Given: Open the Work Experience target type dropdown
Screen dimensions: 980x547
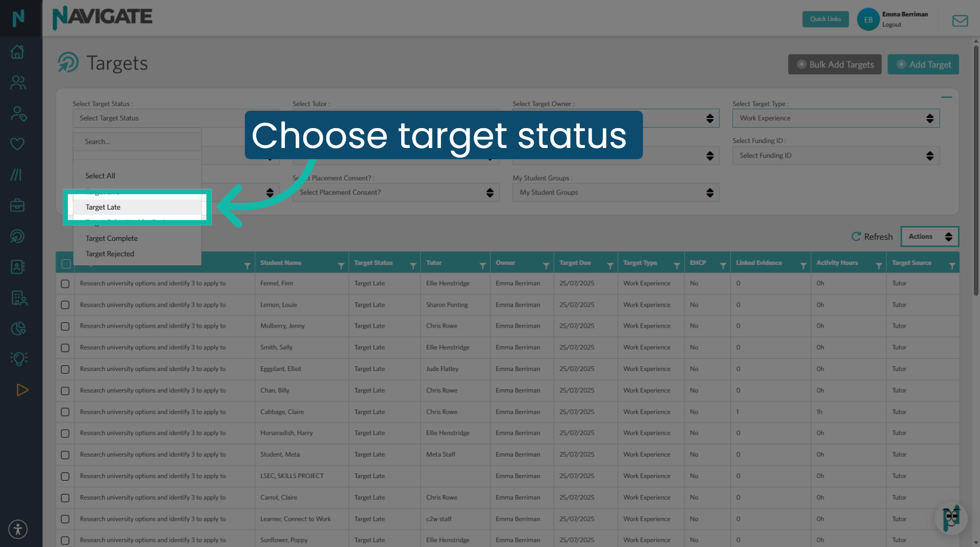Looking at the screenshot, I should 836,118.
